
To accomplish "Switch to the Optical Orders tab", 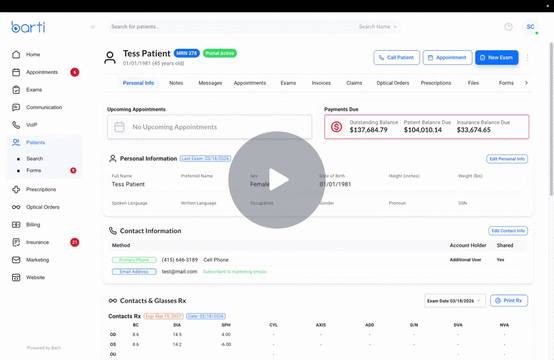I will [x=393, y=83].
